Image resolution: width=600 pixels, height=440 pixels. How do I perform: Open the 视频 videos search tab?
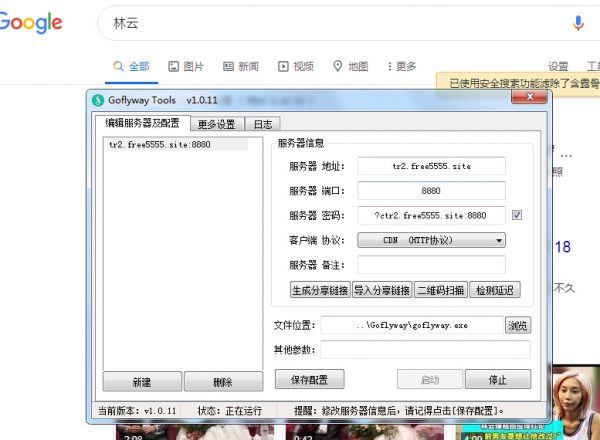296,67
